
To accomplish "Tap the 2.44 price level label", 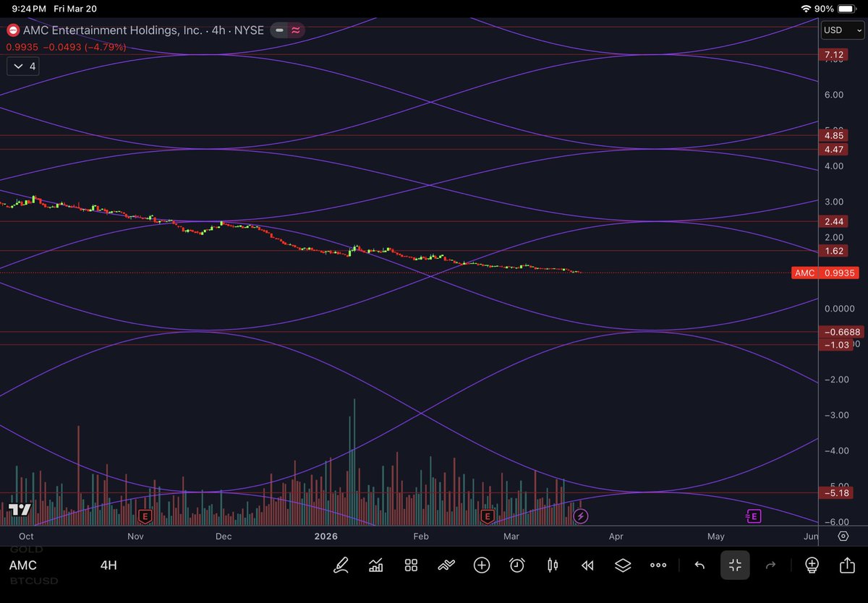I will coord(834,221).
